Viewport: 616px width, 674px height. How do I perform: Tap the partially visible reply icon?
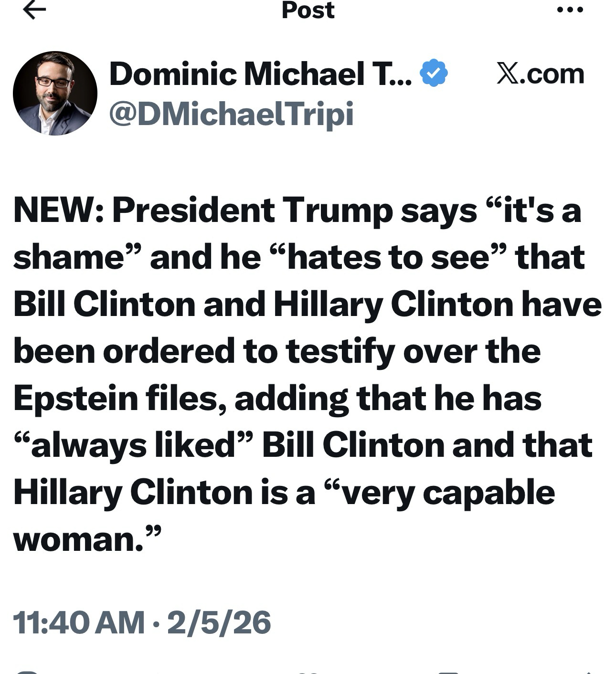point(27,672)
